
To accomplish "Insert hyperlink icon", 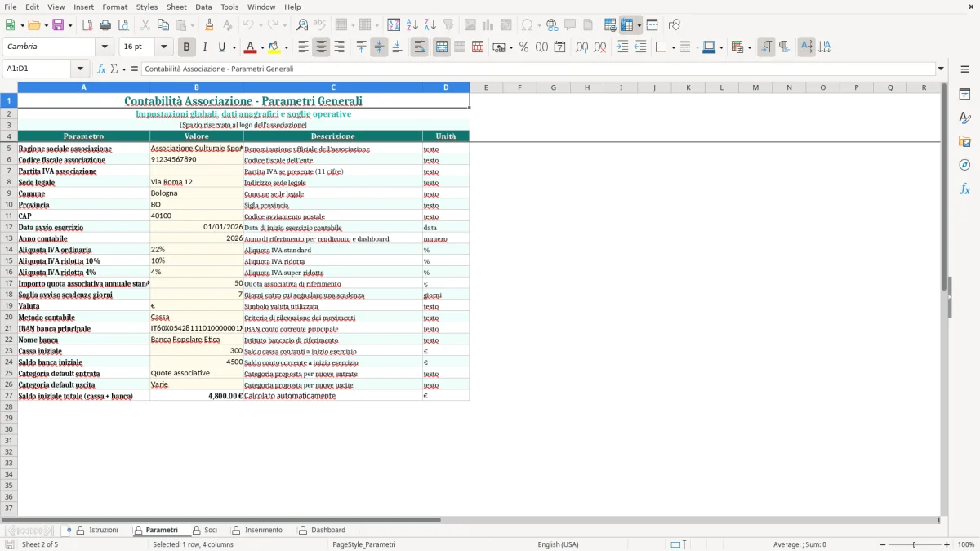I will [552, 25].
